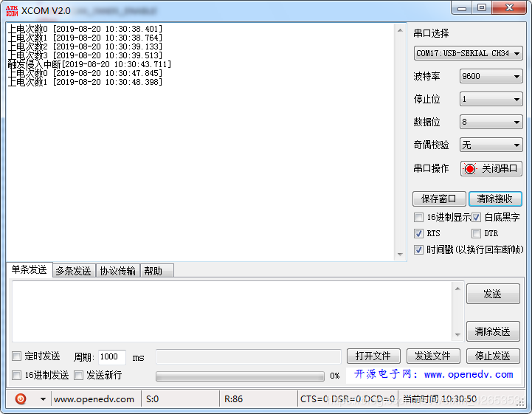Screen dimensions: 532x414
Task: Click the 保存窗口 save window button
Action: (x=439, y=199)
